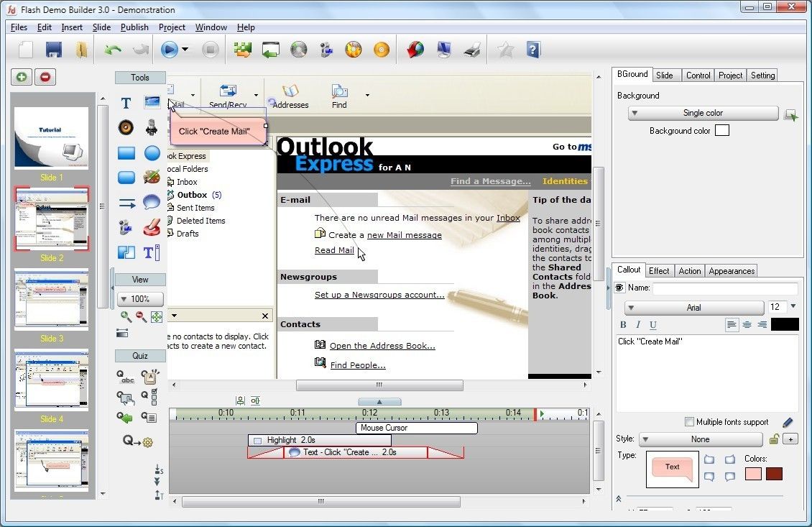812x527 pixels.
Task: Open the Style None dropdown
Action: tap(701, 439)
